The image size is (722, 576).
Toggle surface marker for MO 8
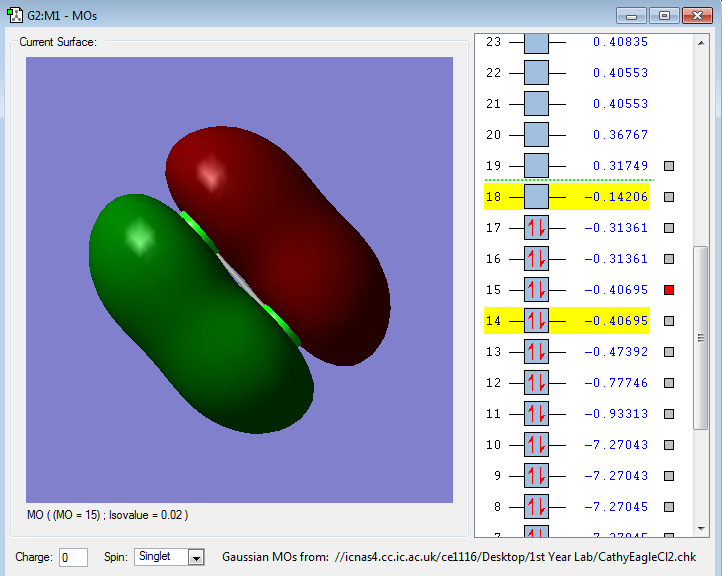[x=669, y=507]
